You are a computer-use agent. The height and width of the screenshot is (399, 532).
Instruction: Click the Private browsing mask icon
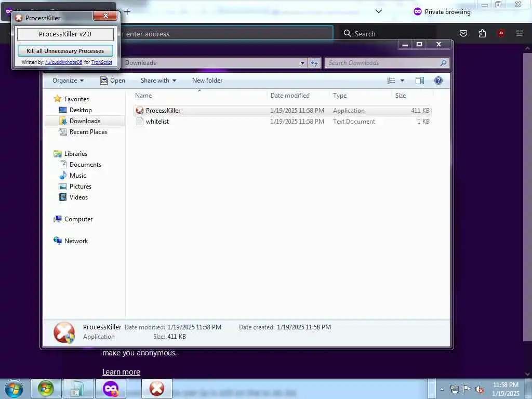tap(417, 11)
